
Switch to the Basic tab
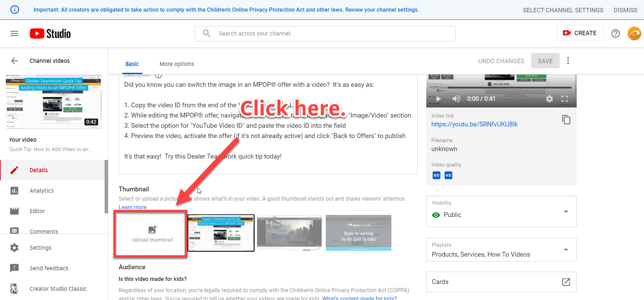coord(132,64)
